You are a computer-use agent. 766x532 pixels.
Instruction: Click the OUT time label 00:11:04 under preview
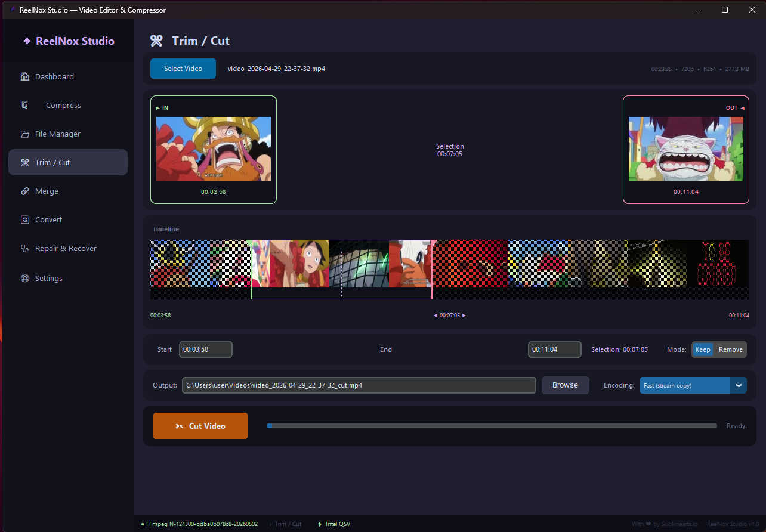[686, 192]
